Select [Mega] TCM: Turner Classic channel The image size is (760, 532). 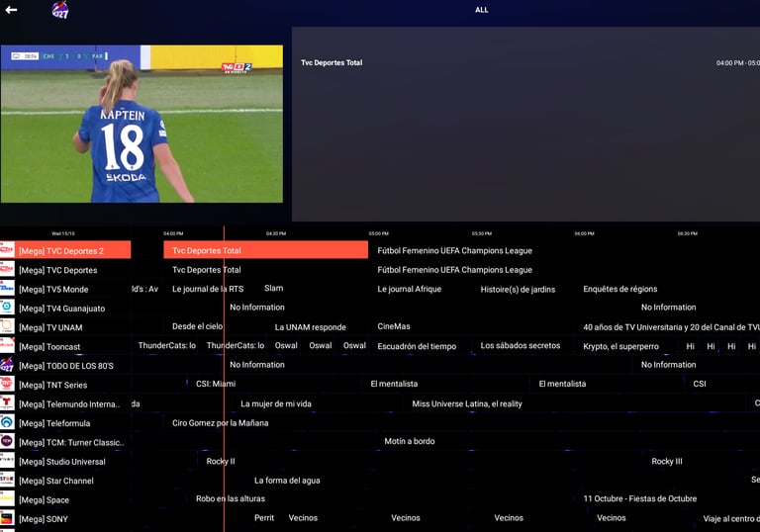click(72, 442)
